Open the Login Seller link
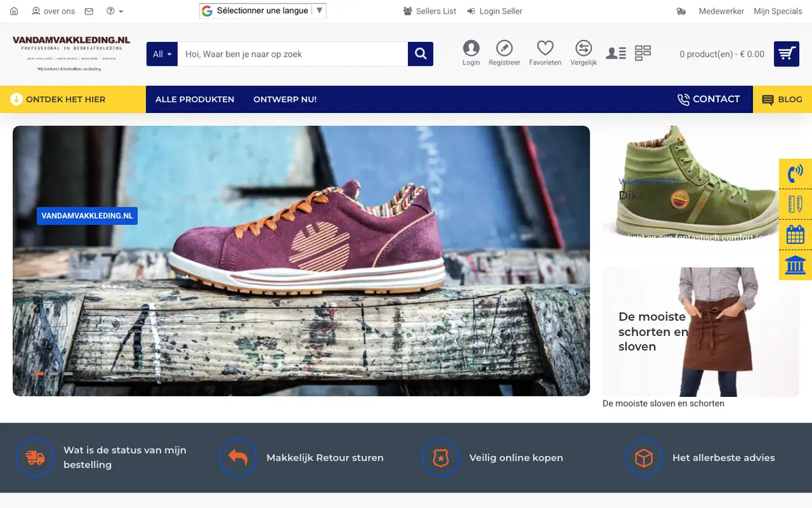The image size is (812, 508). point(495,12)
